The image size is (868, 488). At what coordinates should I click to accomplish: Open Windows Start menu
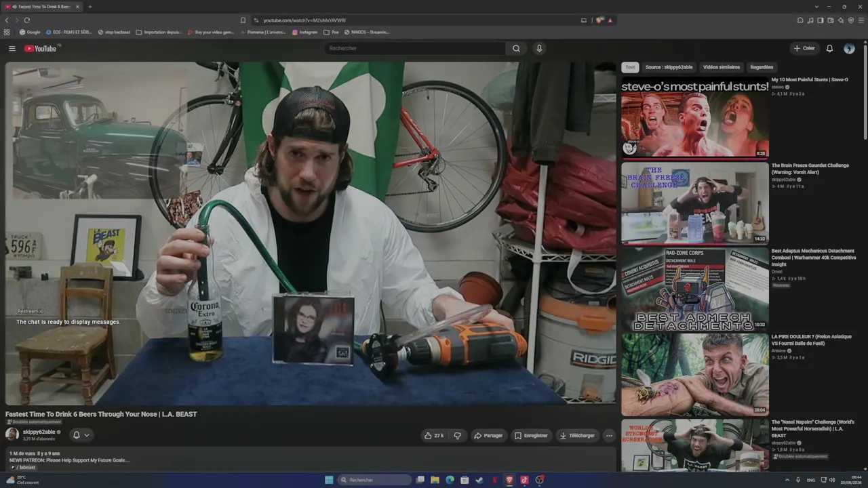[329, 480]
